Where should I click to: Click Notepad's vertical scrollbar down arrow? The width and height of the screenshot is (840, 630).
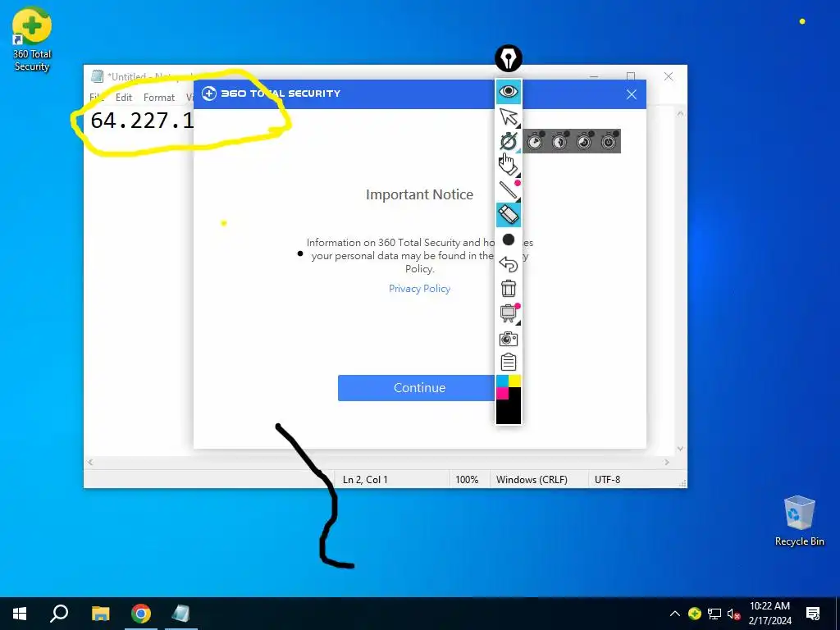click(x=680, y=449)
